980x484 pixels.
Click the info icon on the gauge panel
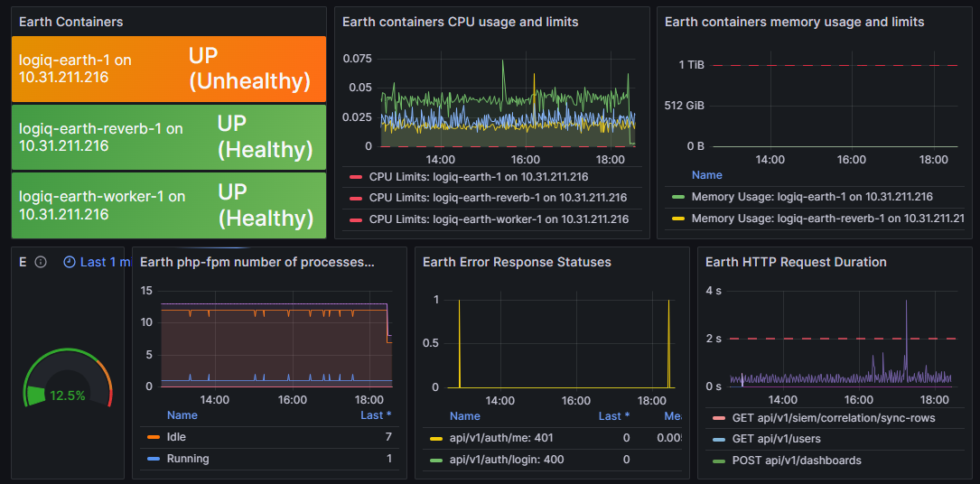(41, 262)
